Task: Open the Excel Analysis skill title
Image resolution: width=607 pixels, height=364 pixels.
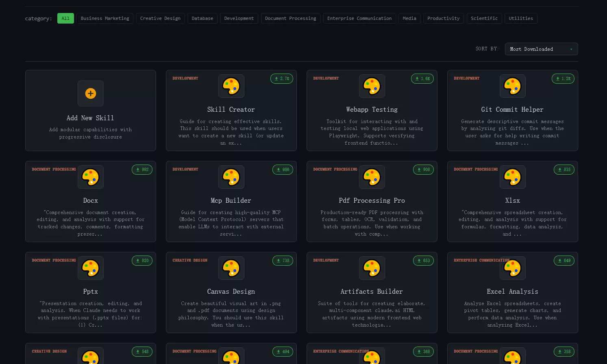Action: (x=512, y=292)
